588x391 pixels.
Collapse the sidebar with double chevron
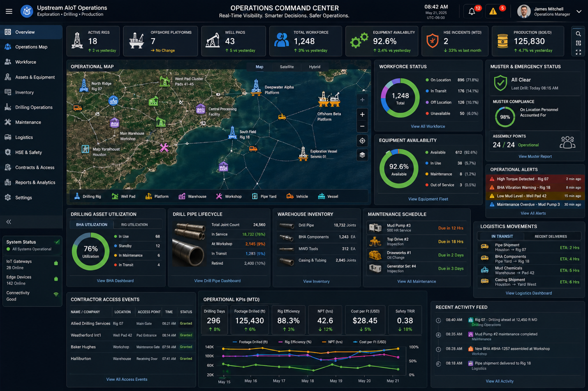(x=9, y=222)
